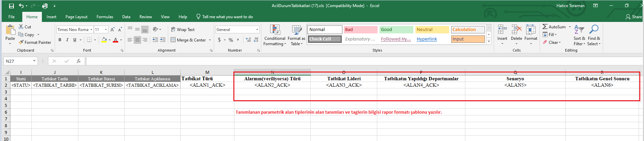Apply the Calculation cell style

click(468, 30)
